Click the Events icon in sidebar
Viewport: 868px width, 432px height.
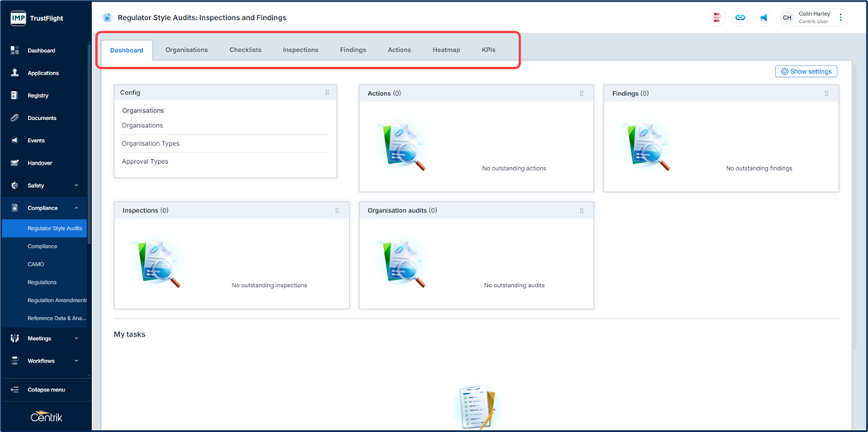tap(14, 141)
